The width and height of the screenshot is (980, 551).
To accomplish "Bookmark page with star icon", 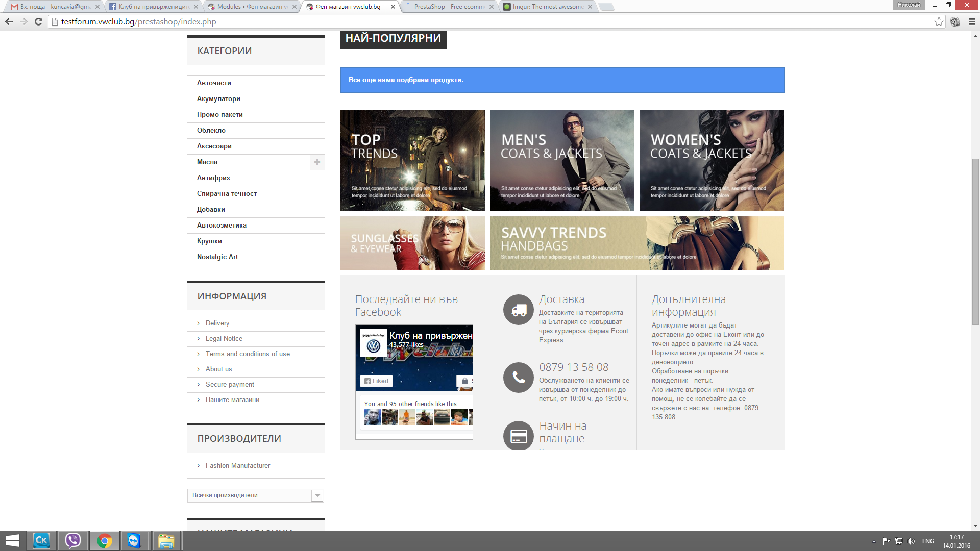I will [939, 21].
